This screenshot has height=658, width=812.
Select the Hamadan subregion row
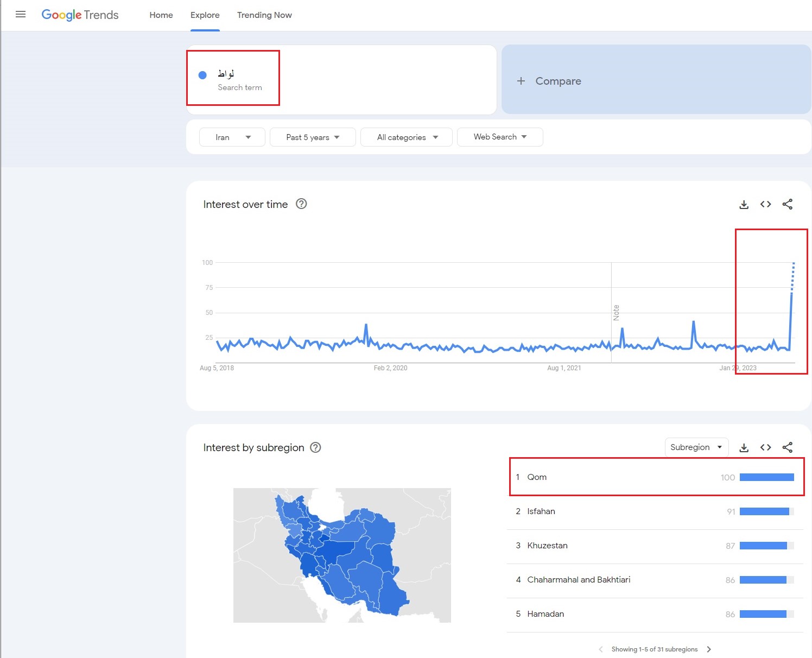655,614
